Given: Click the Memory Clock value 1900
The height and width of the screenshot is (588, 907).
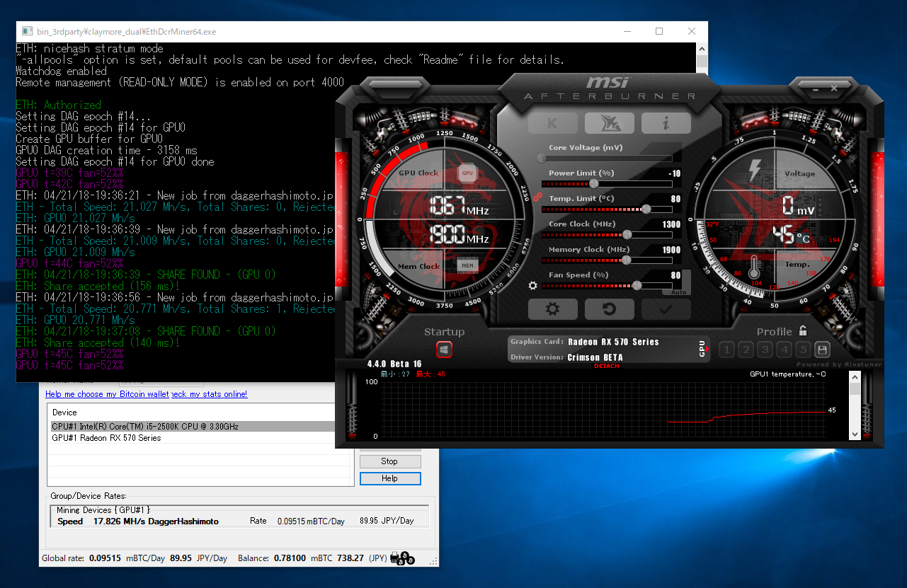Looking at the screenshot, I should coord(671,250).
